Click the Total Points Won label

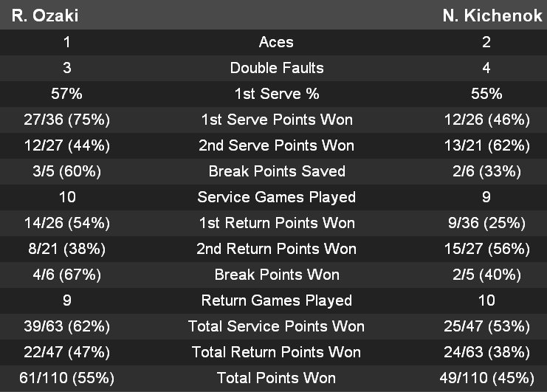(276, 378)
